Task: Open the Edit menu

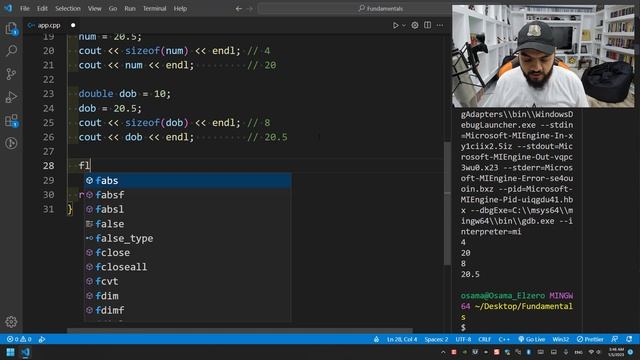Action: 42,9
